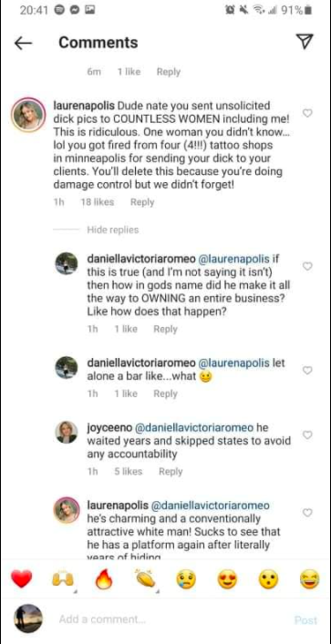Insert the red heart emoji

pyautogui.click(x=20, y=580)
